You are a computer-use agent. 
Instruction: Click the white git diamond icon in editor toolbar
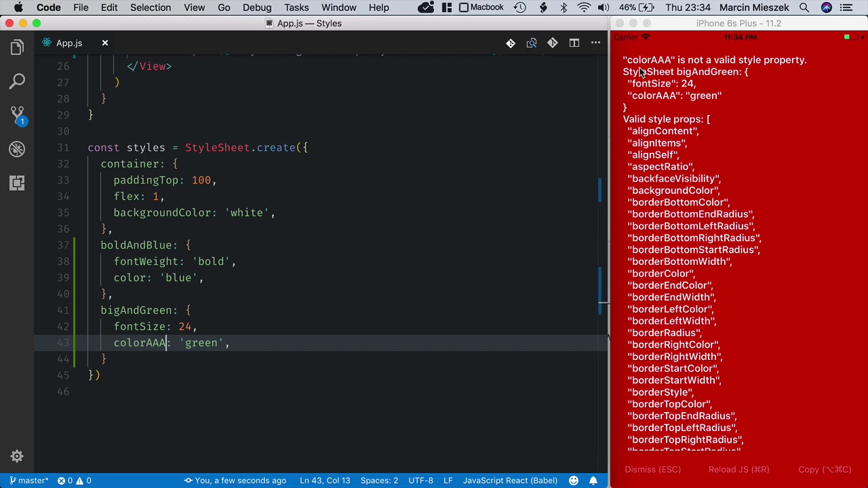click(x=511, y=43)
